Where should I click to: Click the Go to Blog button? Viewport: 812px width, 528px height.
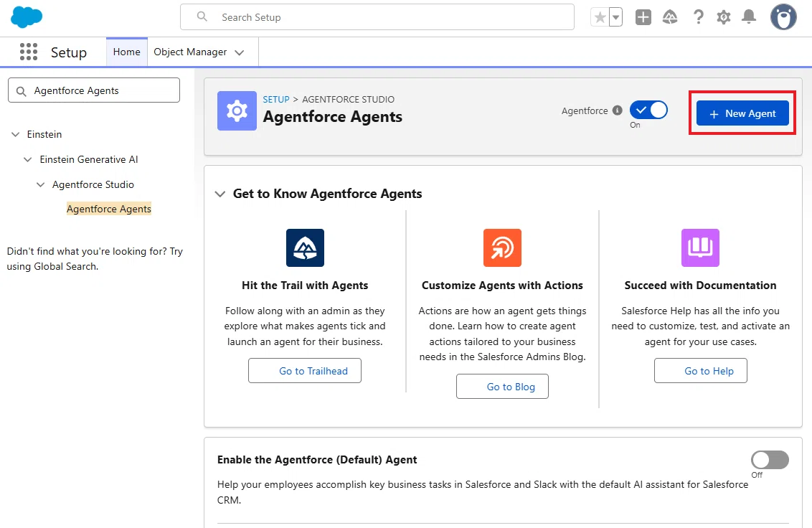pyautogui.click(x=502, y=387)
